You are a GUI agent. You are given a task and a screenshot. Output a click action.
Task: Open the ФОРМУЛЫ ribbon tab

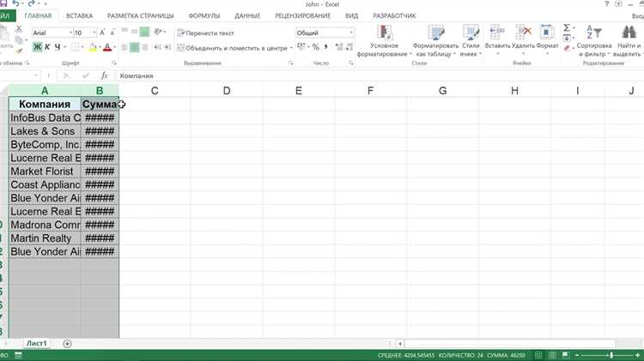204,15
